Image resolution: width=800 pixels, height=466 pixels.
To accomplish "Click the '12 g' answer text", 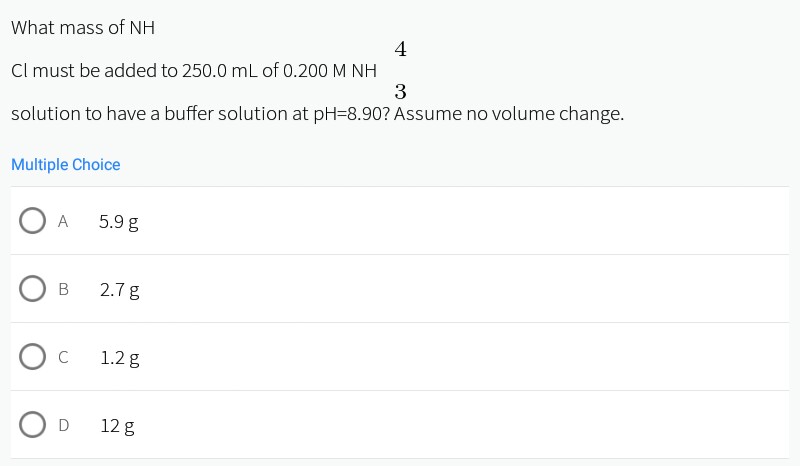I will tap(117, 426).
